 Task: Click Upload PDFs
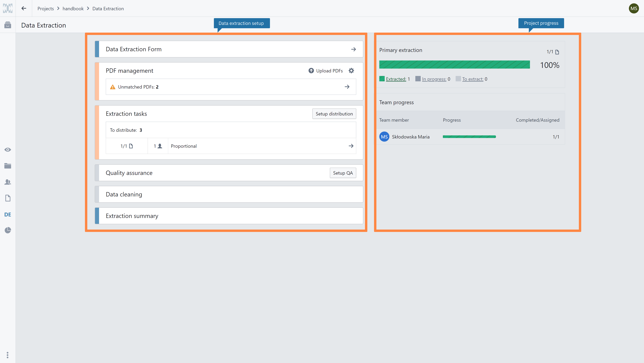[326, 71]
